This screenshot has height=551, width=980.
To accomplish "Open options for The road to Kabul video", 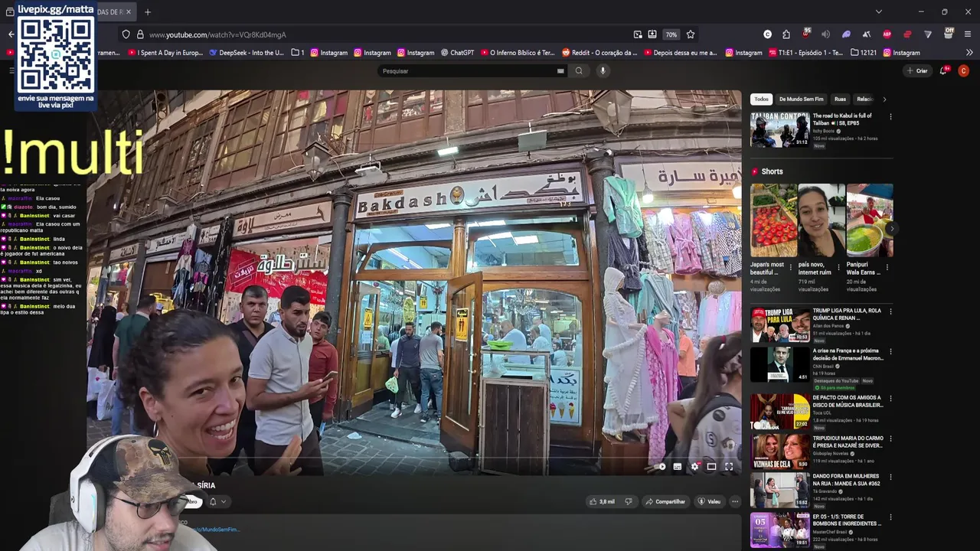I will (890, 117).
